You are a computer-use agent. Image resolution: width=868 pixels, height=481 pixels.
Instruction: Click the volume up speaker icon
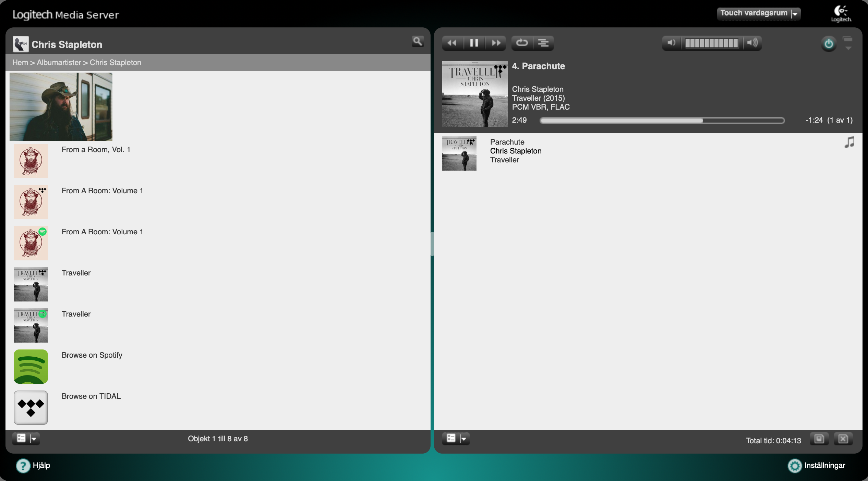tap(752, 43)
